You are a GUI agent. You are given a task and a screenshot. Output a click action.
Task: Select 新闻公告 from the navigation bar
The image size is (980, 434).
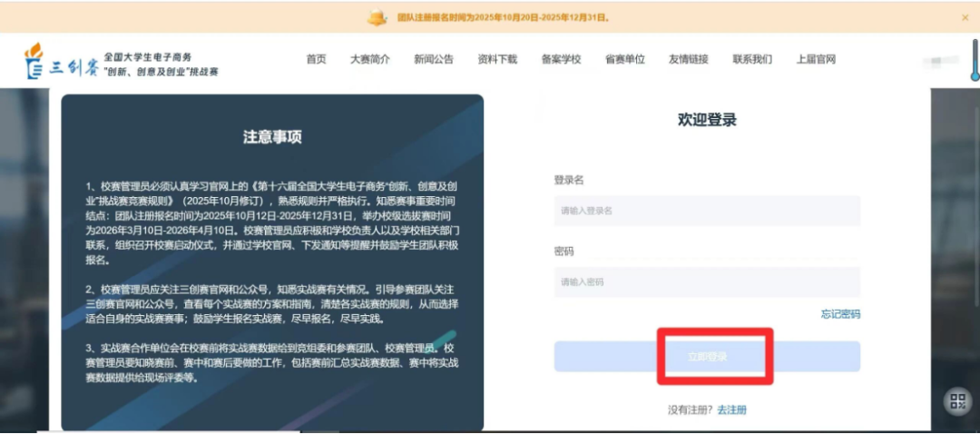(434, 60)
